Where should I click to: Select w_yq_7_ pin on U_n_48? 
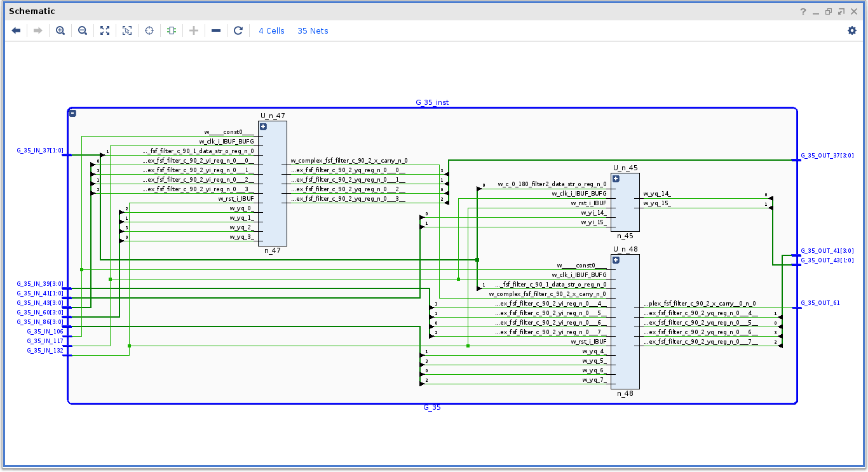pos(594,380)
